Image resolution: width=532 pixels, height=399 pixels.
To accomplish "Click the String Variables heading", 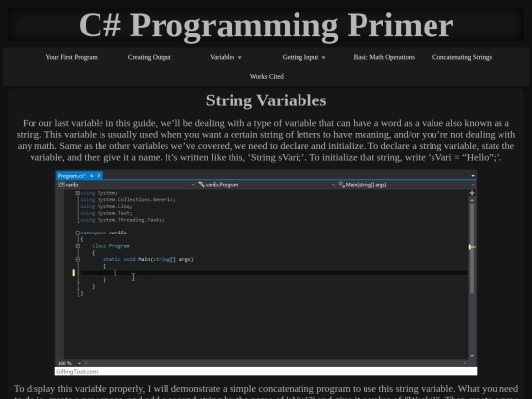I will pos(266,100).
